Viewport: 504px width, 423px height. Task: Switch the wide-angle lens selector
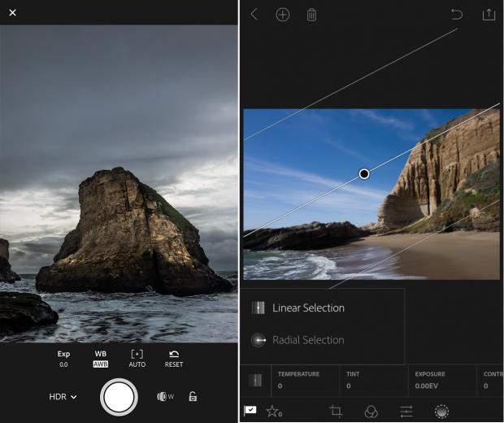coord(165,397)
